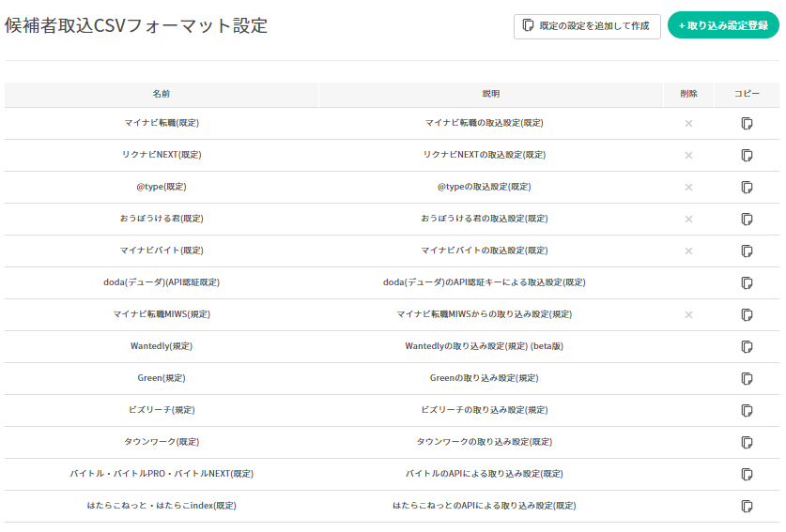This screenshot has height=532, width=786.
Task: Delete the リクナビNEXT(既定) row
Action: (688, 156)
